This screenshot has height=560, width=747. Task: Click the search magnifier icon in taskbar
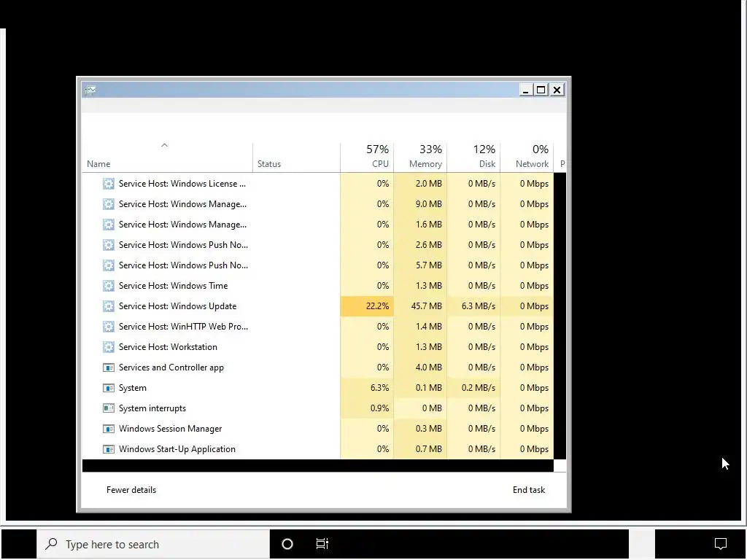click(51, 544)
